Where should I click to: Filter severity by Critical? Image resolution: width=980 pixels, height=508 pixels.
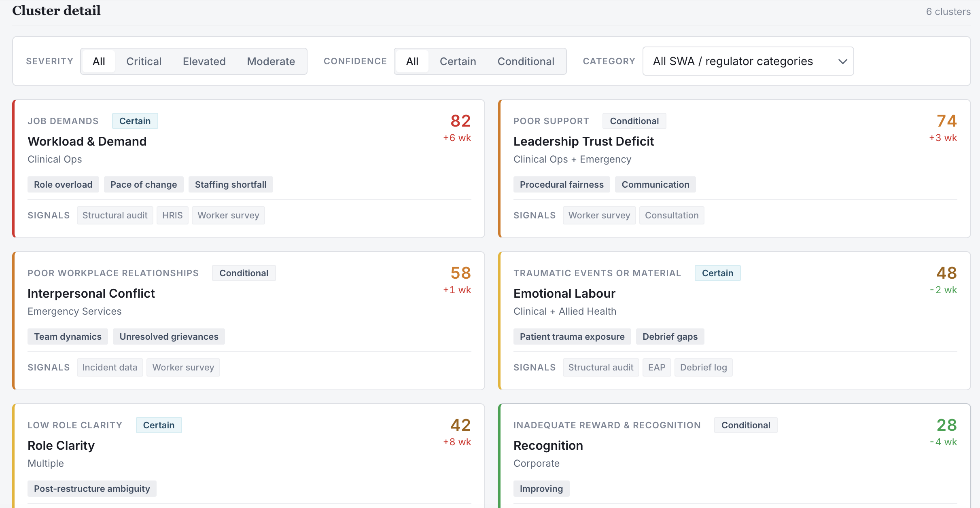144,61
